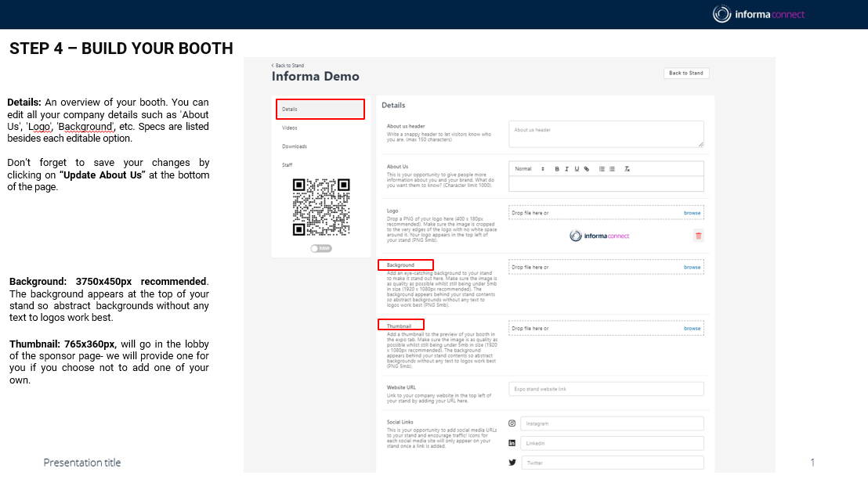
Task: Clear text formatting in About Us editor
Action: [627, 169]
